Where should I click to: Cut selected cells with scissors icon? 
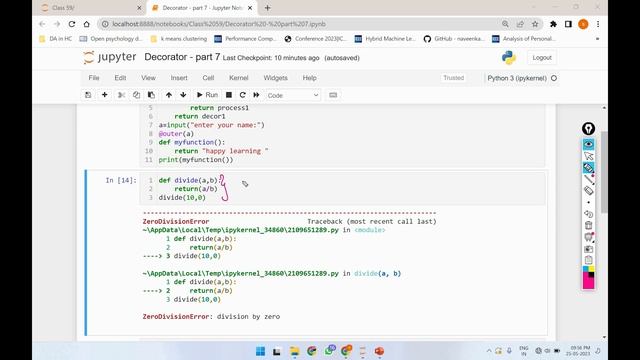(x=121, y=95)
